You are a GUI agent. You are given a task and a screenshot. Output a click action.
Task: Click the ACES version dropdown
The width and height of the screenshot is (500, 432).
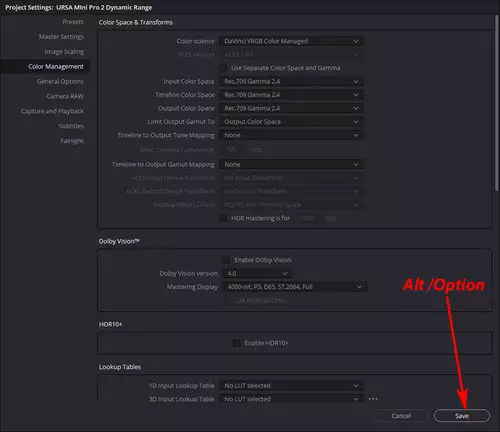pos(291,54)
